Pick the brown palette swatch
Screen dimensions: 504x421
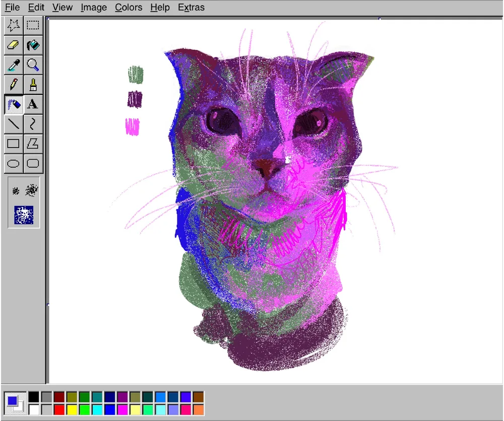198,397
